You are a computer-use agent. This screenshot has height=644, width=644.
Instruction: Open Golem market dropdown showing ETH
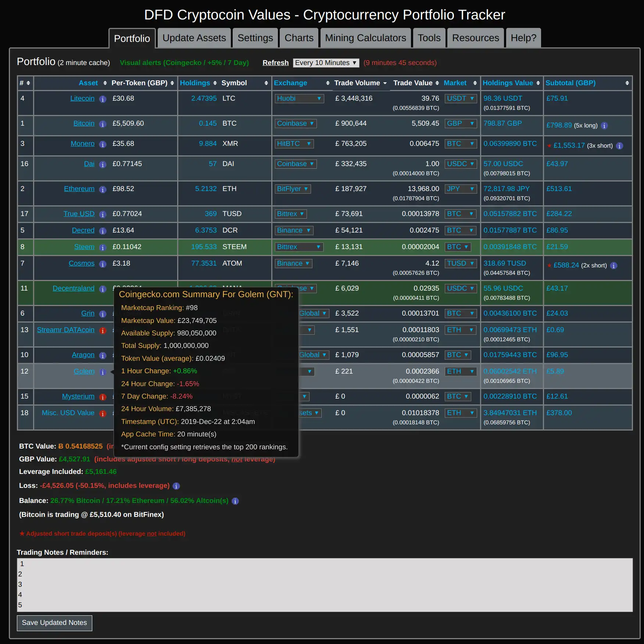[461, 371]
